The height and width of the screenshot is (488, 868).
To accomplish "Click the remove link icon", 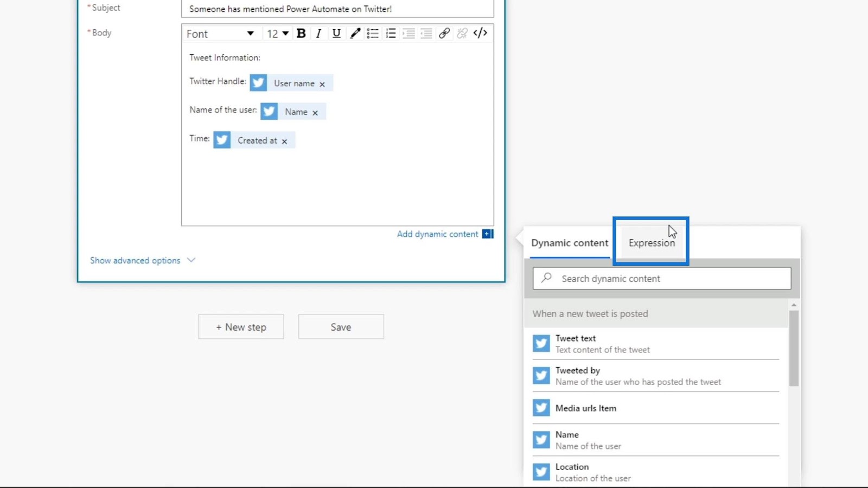I will coord(462,34).
